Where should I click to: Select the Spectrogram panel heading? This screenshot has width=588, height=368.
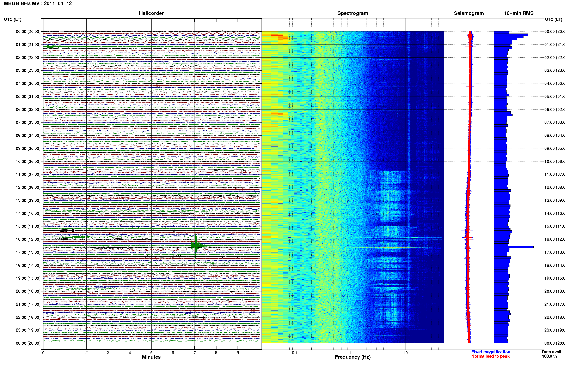353,13
